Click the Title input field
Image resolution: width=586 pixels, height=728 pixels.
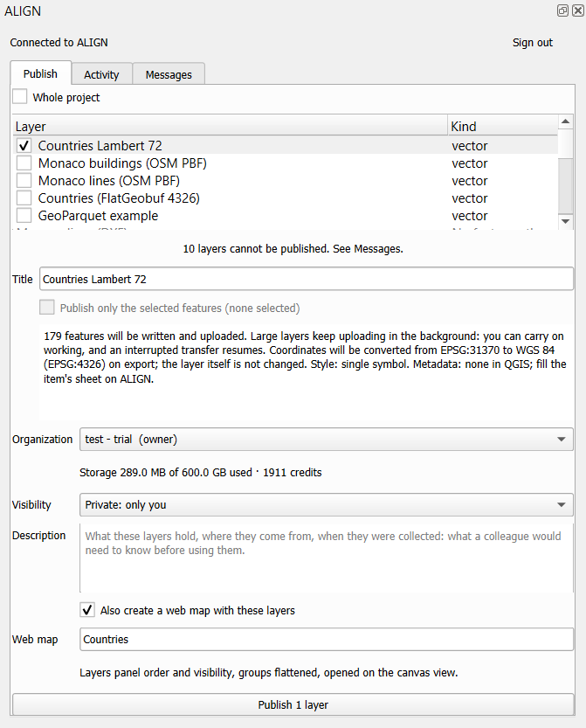[x=307, y=279]
